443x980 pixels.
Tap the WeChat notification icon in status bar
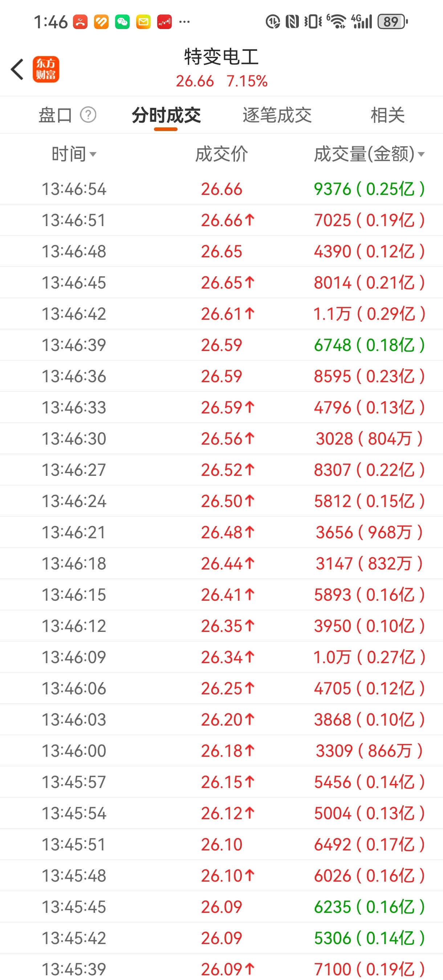(x=122, y=22)
